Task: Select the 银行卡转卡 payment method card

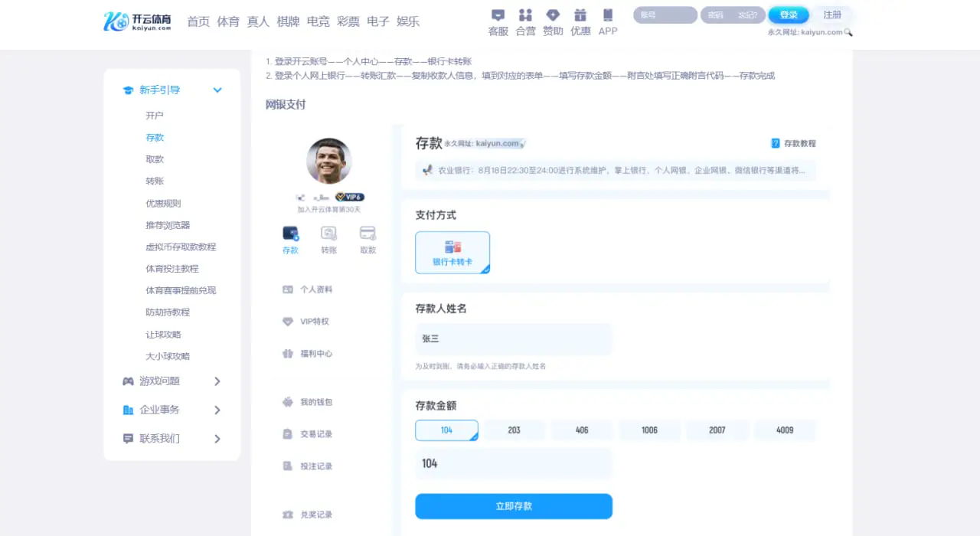Action: click(x=452, y=252)
